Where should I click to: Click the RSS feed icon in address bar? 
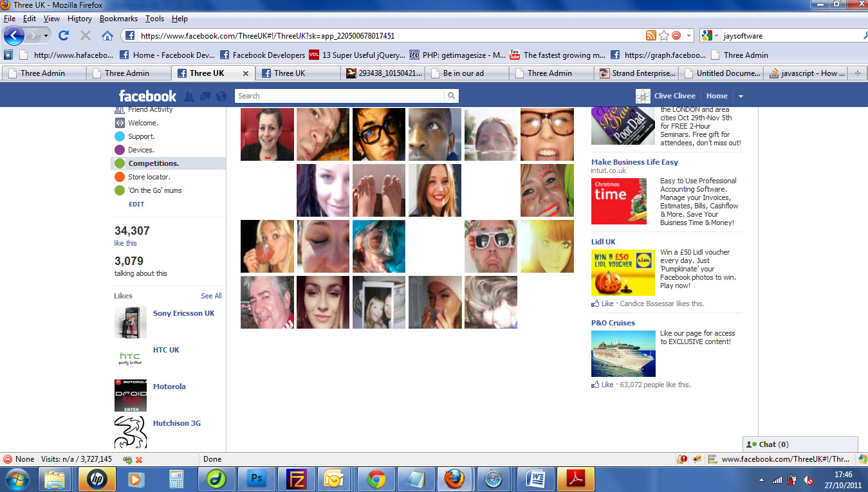(x=651, y=36)
